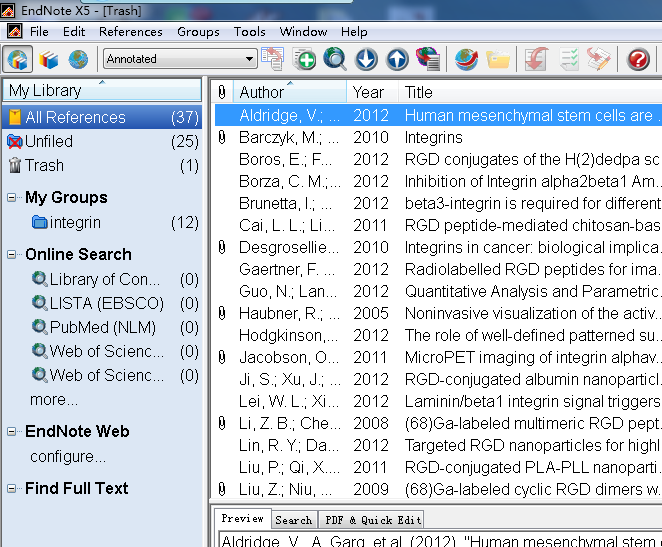Sort by the Author column header
Image resolution: width=662 pixels, height=547 pixels.
click(x=290, y=92)
